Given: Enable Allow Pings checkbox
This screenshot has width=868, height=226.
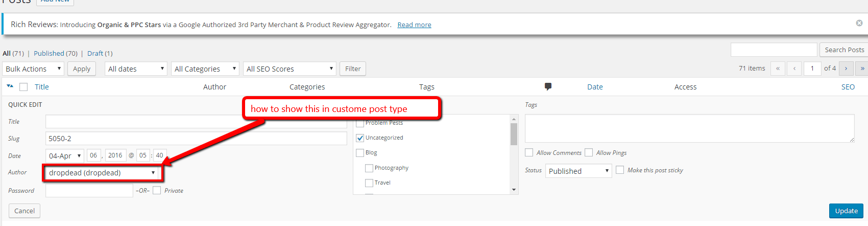Looking at the screenshot, I should pos(589,152).
